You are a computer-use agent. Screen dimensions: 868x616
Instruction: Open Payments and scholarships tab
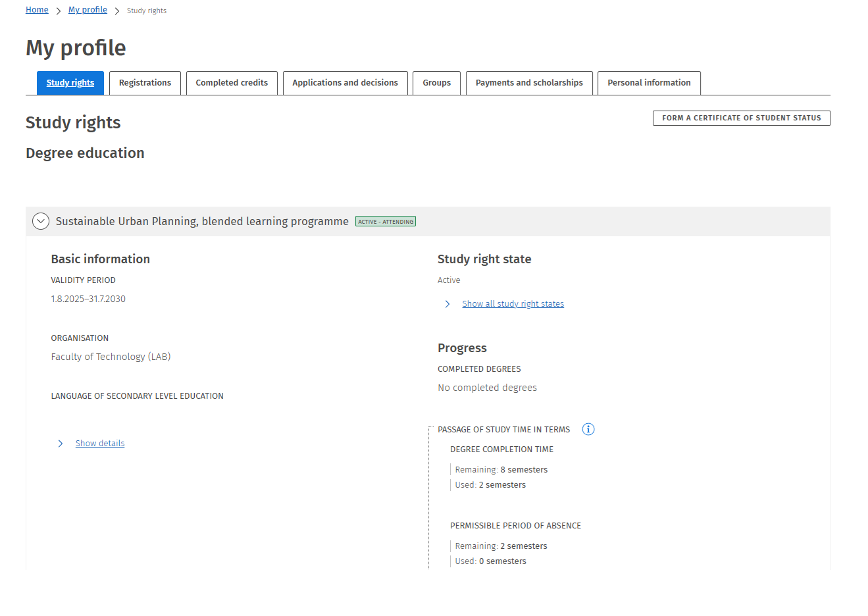(x=529, y=83)
